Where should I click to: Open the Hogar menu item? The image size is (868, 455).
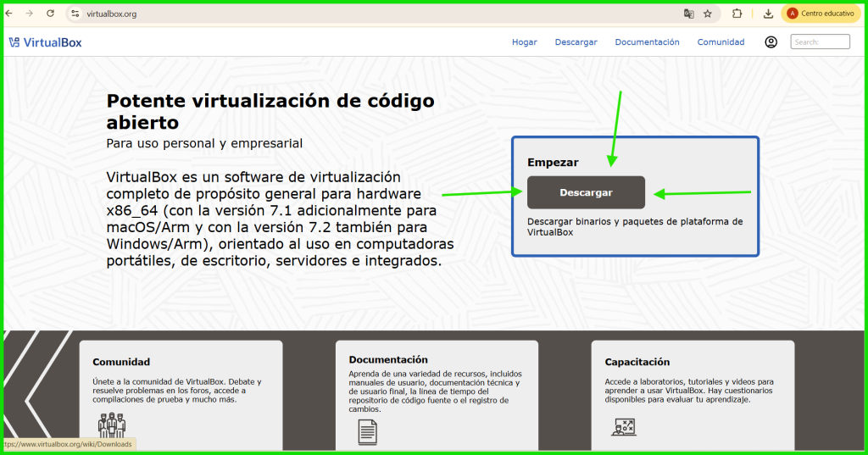(524, 42)
